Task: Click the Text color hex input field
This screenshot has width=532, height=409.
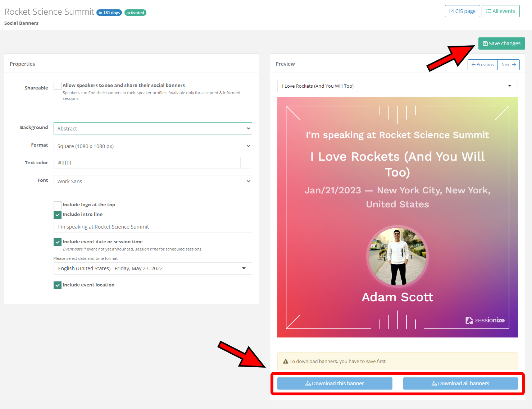Action: click(147, 163)
